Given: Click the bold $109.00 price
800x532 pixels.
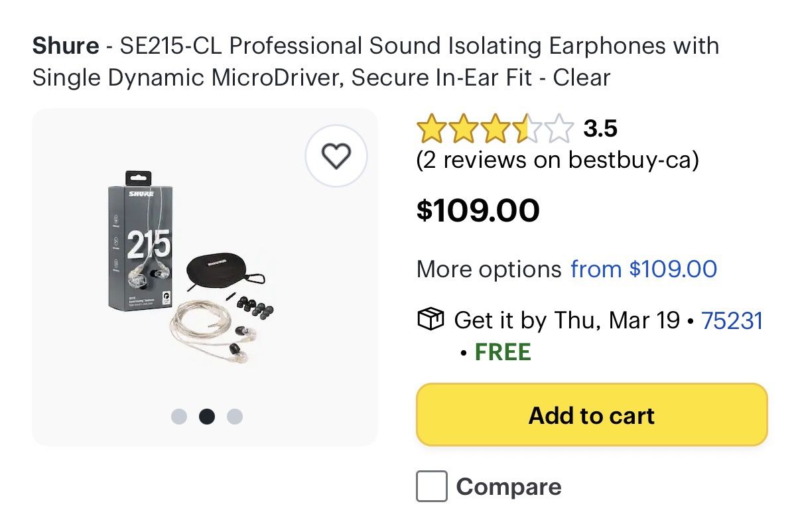Looking at the screenshot, I should [478, 211].
